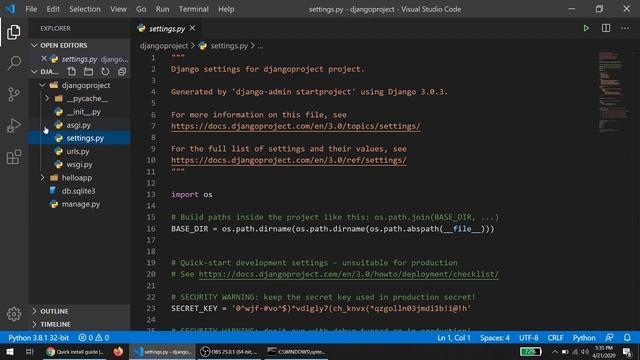Screen dimensions: 640x360
Task: Open the Go menu
Action: (x=141, y=9)
